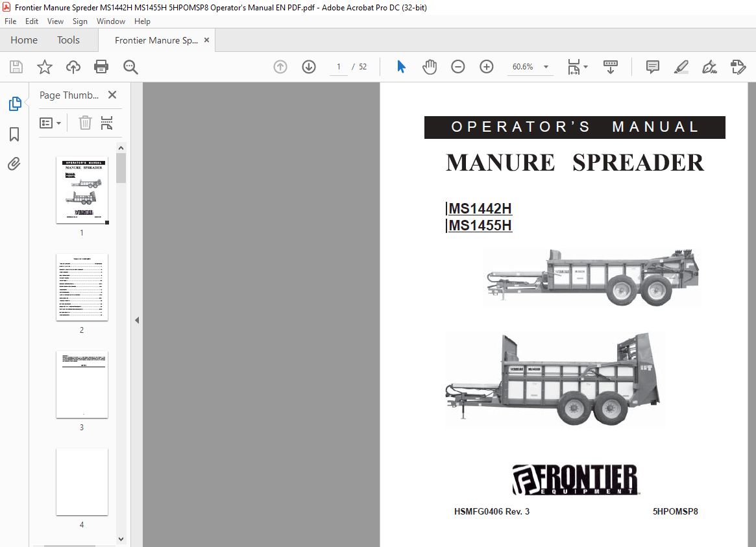Close the Frontier Manure Sp... tab
Image resolution: width=756 pixels, height=547 pixels.
click(x=206, y=40)
